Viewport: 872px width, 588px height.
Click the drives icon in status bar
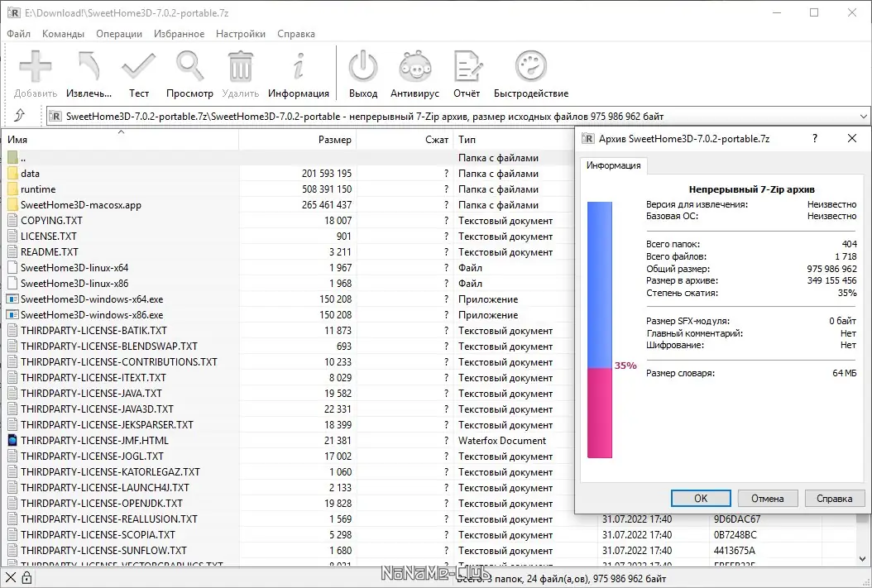(x=11, y=578)
